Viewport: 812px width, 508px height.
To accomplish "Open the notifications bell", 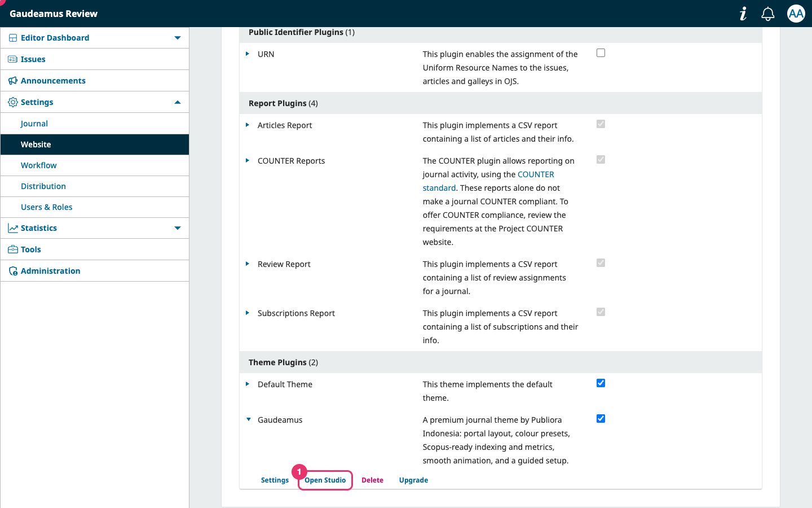I will (767, 14).
